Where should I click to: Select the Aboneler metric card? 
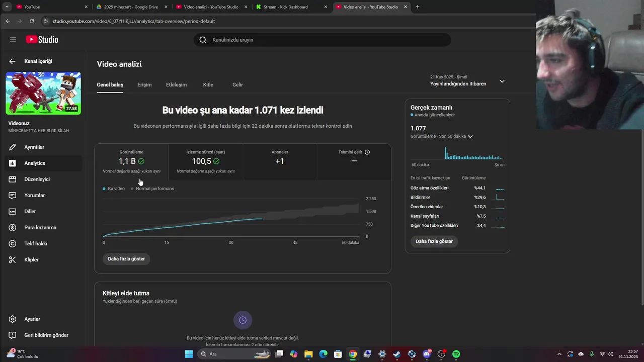pos(280,162)
